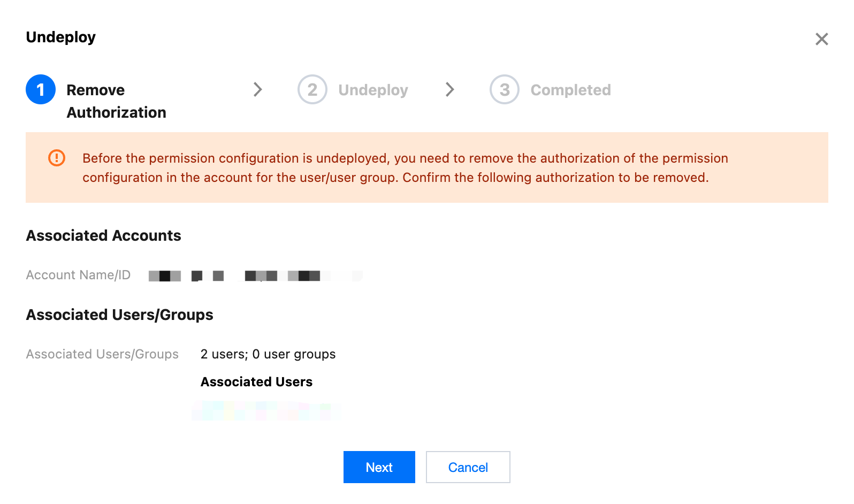854x504 pixels.
Task: Click the Associated Users subheading
Action: click(256, 382)
